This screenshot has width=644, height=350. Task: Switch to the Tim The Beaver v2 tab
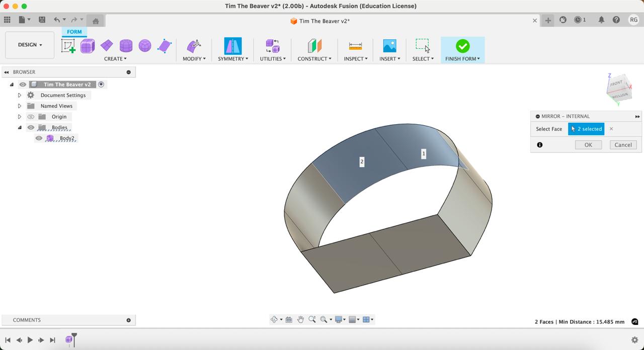(319, 21)
